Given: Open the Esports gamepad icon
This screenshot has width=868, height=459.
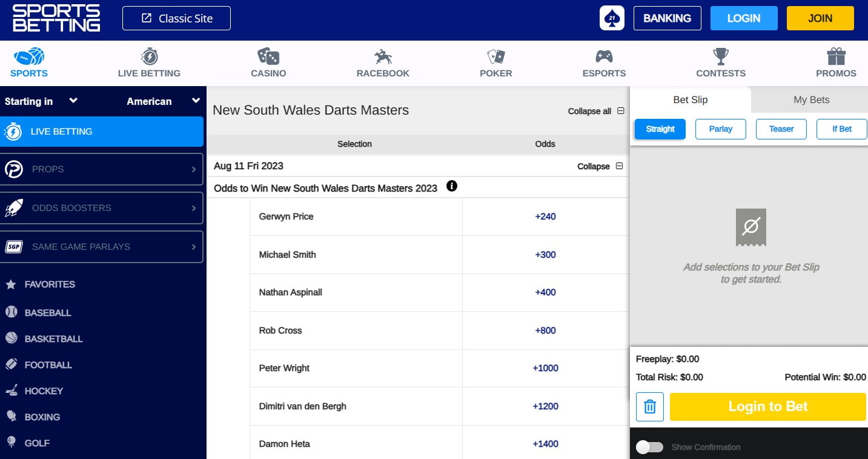Looking at the screenshot, I should click(x=604, y=57).
